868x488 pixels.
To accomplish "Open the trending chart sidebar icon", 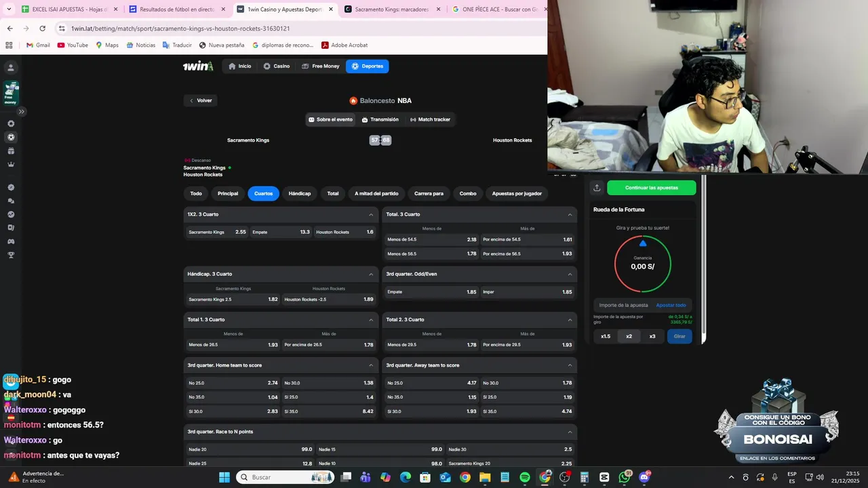I will pyautogui.click(x=11, y=214).
